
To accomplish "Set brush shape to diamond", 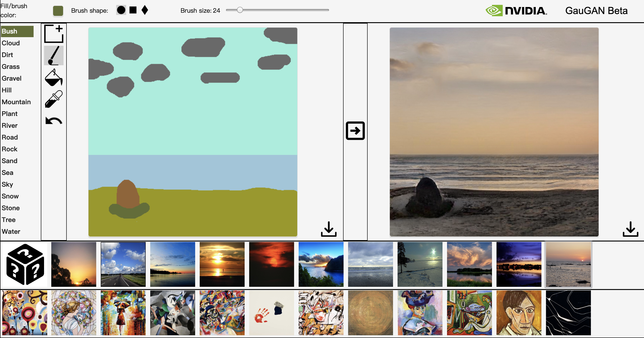I will click(x=145, y=10).
